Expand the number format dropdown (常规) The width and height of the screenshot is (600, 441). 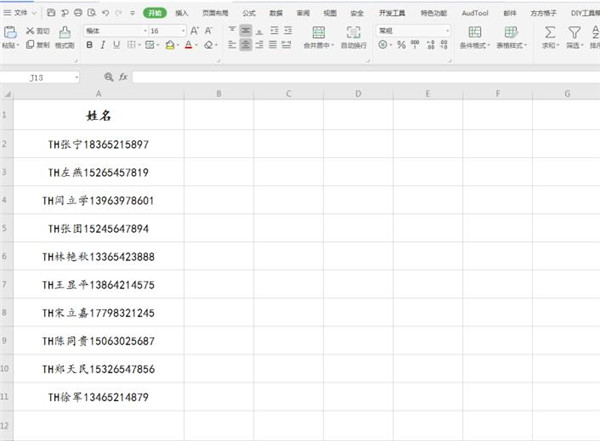tap(446, 31)
